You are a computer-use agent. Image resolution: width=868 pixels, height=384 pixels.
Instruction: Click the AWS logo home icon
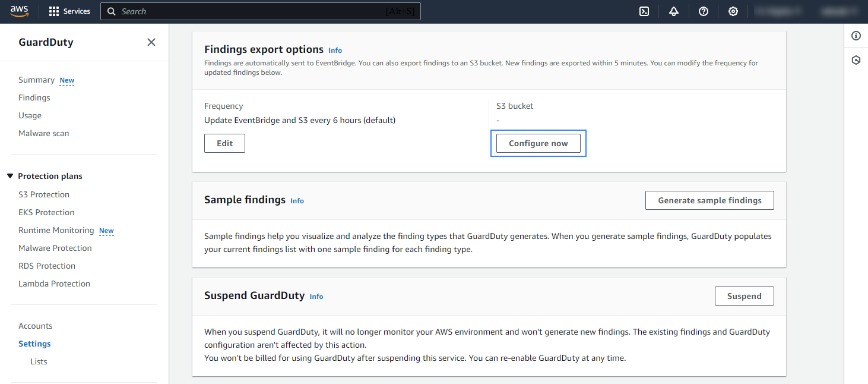pos(19,12)
